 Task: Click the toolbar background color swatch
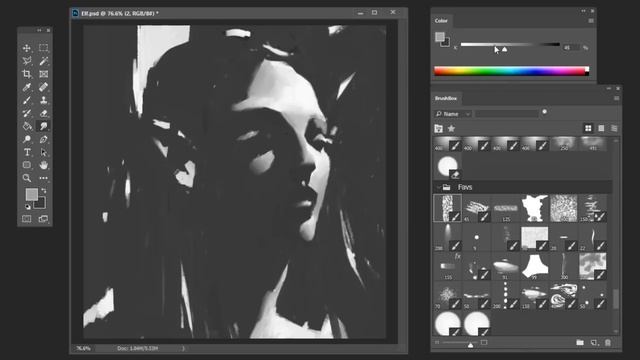pyautogui.click(x=41, y=204)
